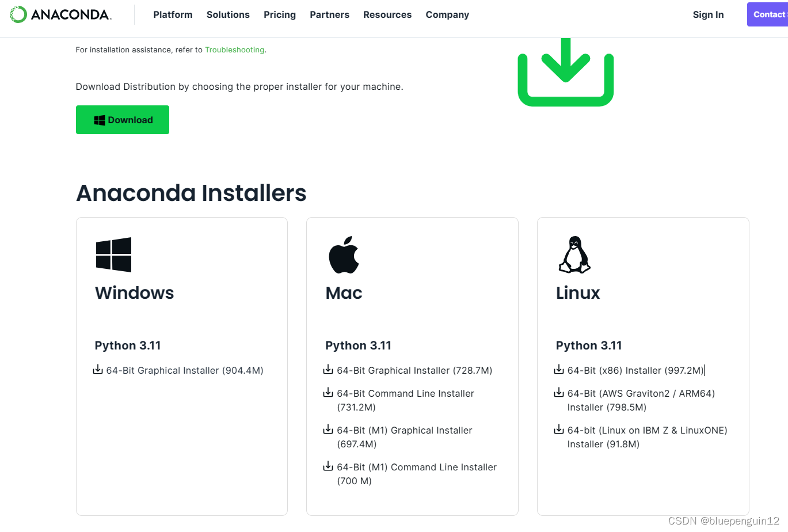The width and height of the screenshot is (788, 532).
Task: Open the Partners menu
Action: coord(329,14)
